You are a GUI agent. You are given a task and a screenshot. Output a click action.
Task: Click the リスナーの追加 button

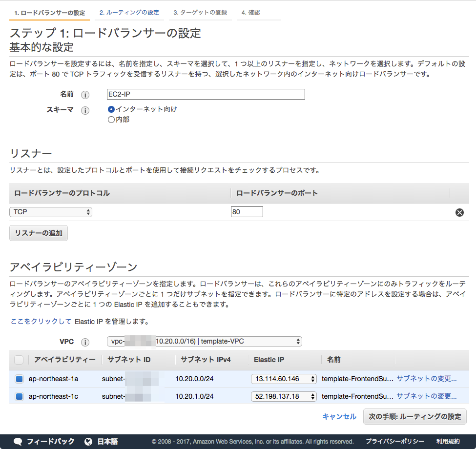(38, 233)
